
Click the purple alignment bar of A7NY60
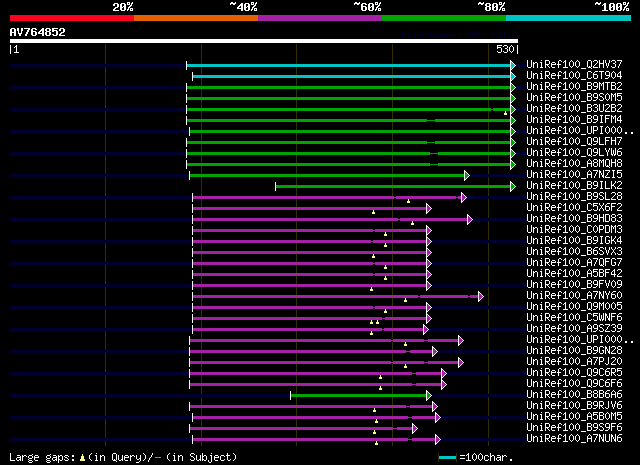tap(336, 297)
